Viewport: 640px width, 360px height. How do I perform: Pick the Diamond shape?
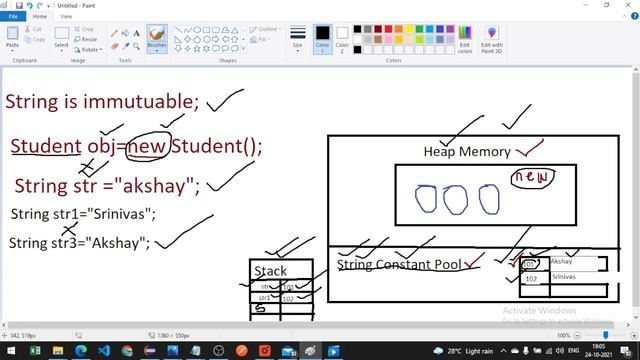(187, 39)
